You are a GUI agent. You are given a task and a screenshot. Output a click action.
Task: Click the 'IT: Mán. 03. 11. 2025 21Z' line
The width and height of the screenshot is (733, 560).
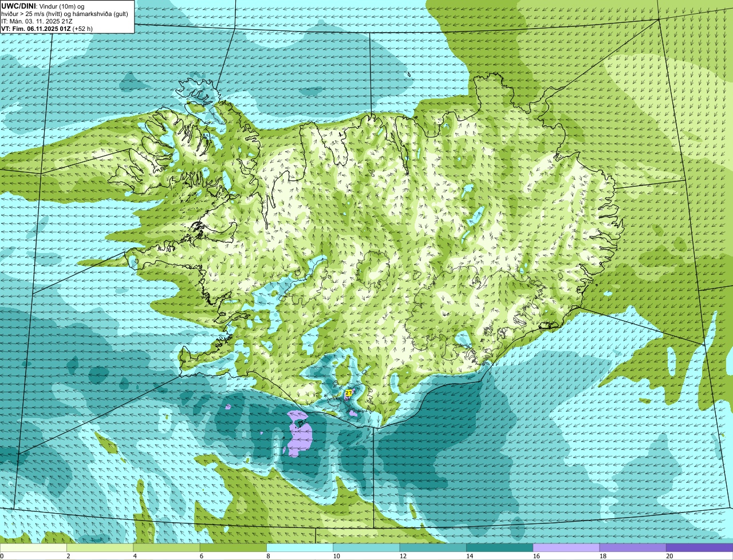coord(37,21)
